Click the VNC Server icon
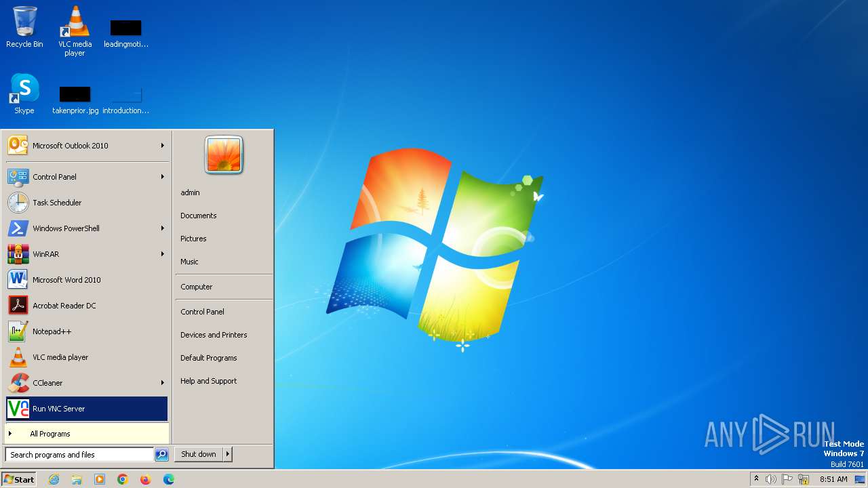 (18, 408)
